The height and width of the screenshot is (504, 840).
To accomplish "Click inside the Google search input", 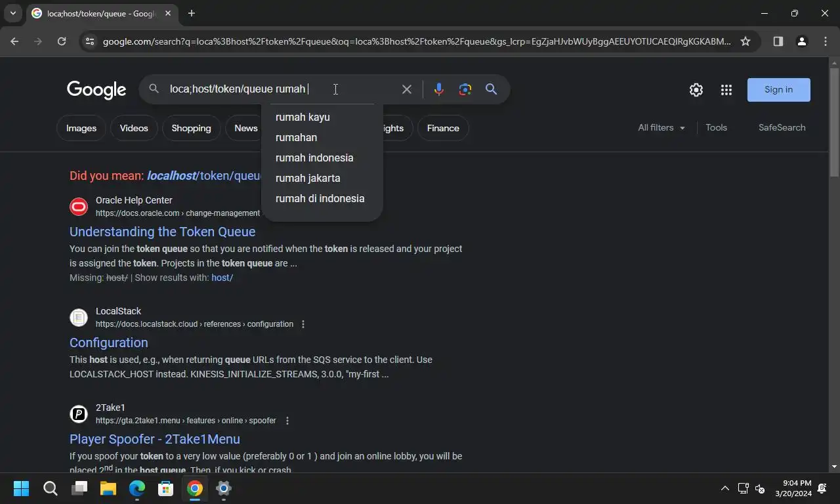I will pyautogui.click(x=282, y=89).
